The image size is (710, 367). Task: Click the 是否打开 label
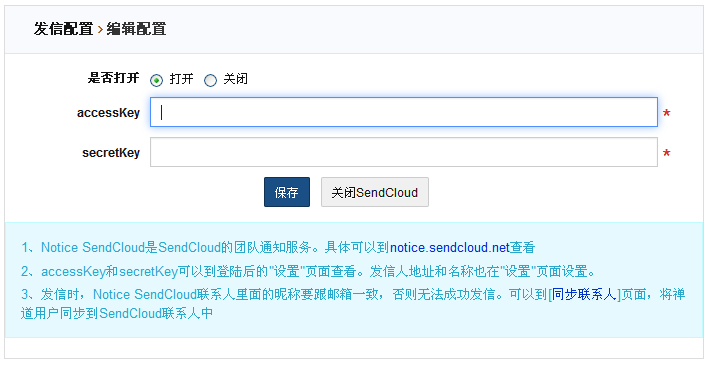point(113,78)
